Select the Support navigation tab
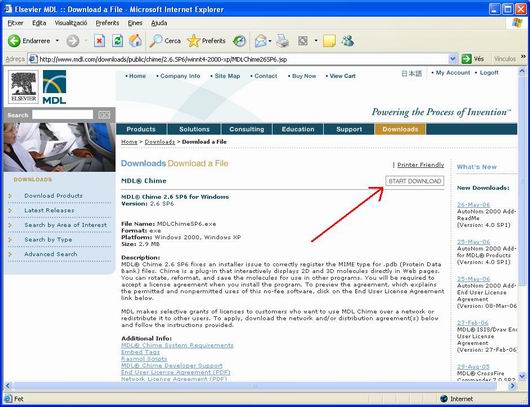The width and height of the screenshot is (530, 407). pos(349,129)
